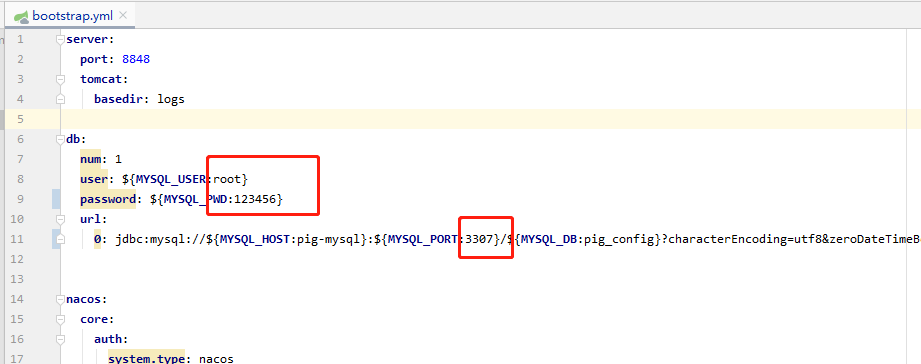Click the Spring leaf icon on bootstrap.yml tab
Image resolution: width=921 pixels, height=364 pixels.
[x=22, y=16]
